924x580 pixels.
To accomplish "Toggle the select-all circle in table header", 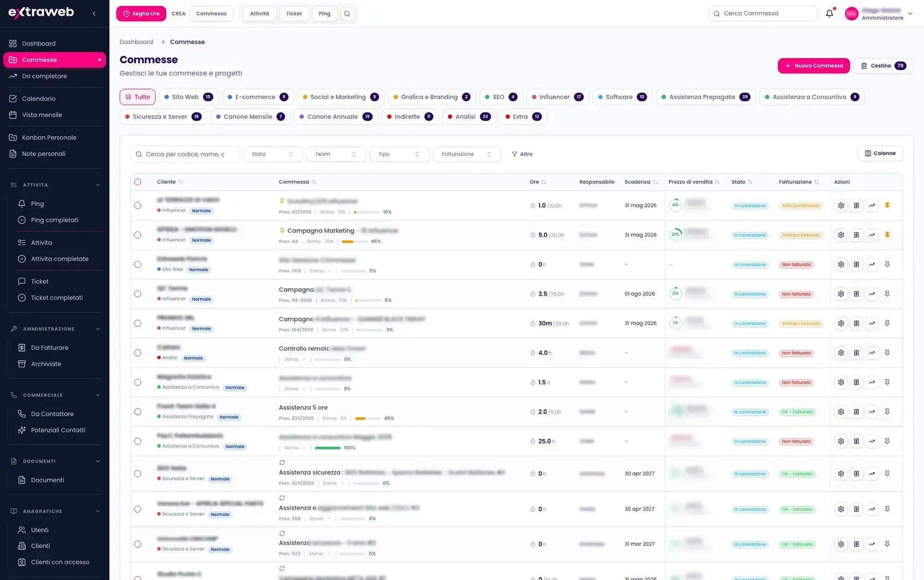I will point(137,182).
